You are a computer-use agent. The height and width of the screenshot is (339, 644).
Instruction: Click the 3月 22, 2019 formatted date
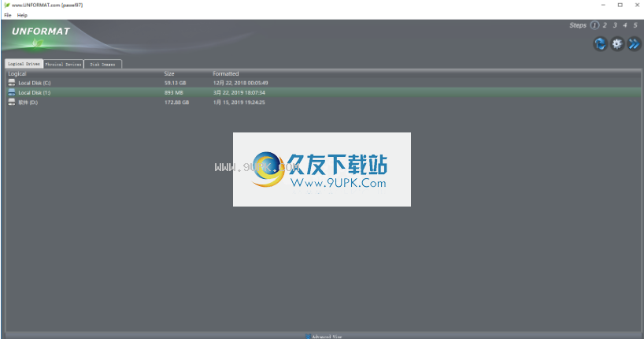click(239, 92)
